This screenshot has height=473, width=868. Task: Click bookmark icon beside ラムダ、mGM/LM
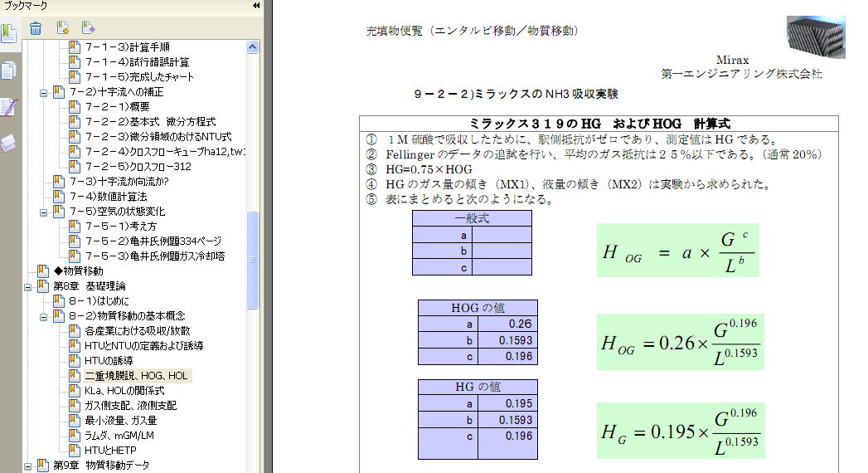(75, 436)
